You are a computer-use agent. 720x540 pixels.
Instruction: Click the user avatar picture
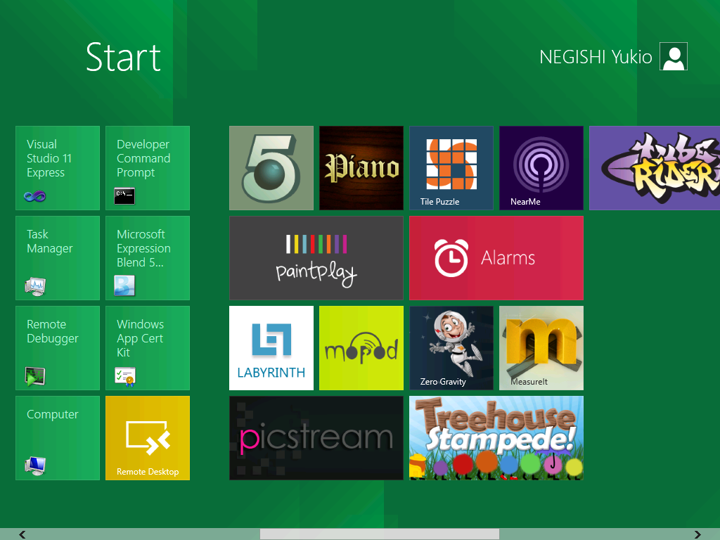coord(674,56)
